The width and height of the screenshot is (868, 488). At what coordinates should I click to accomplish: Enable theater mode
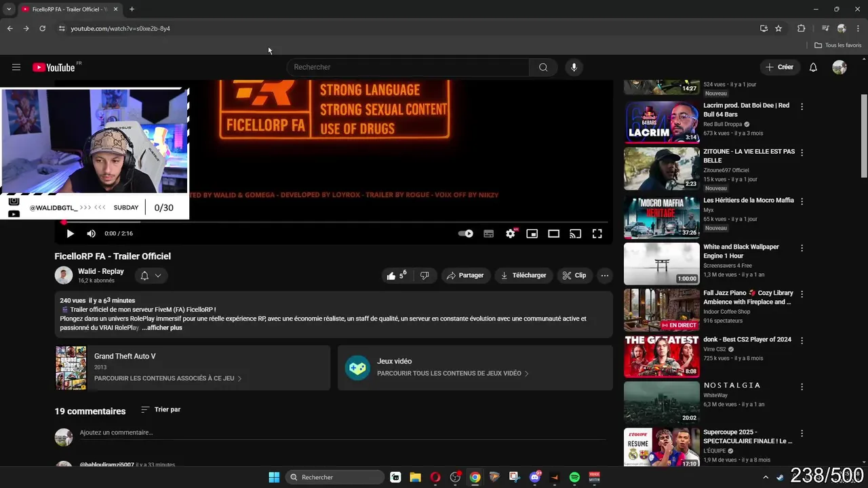(554, 233)
